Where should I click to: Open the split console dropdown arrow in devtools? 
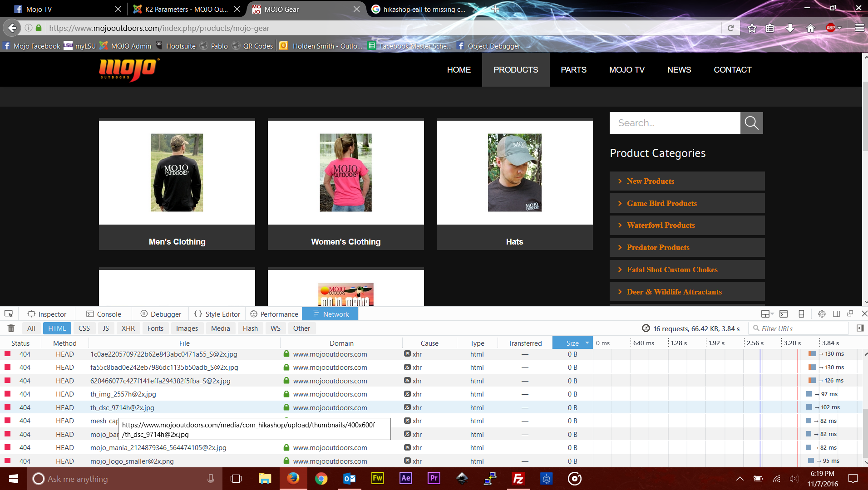(772, 314)
